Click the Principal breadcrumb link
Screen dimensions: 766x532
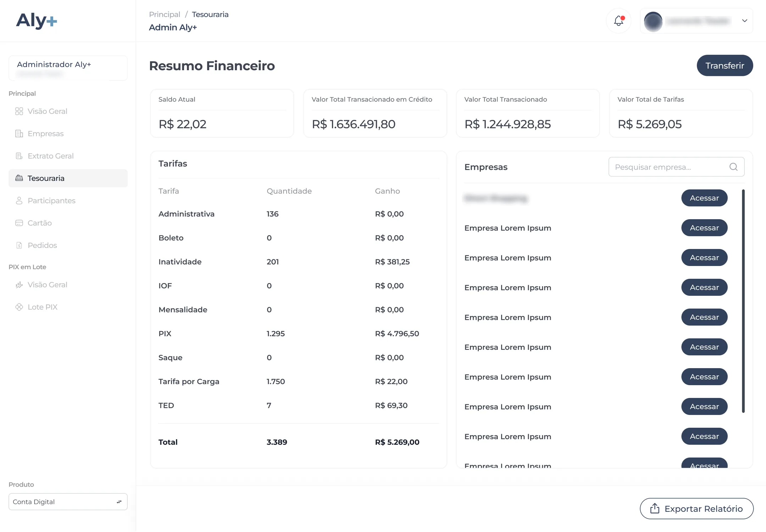coord(165,15)
